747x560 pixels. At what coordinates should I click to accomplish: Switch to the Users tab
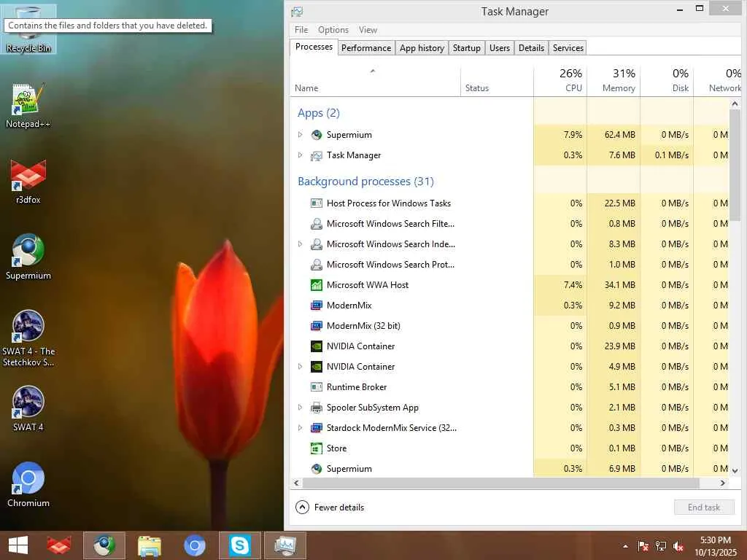tap(499, 48)
